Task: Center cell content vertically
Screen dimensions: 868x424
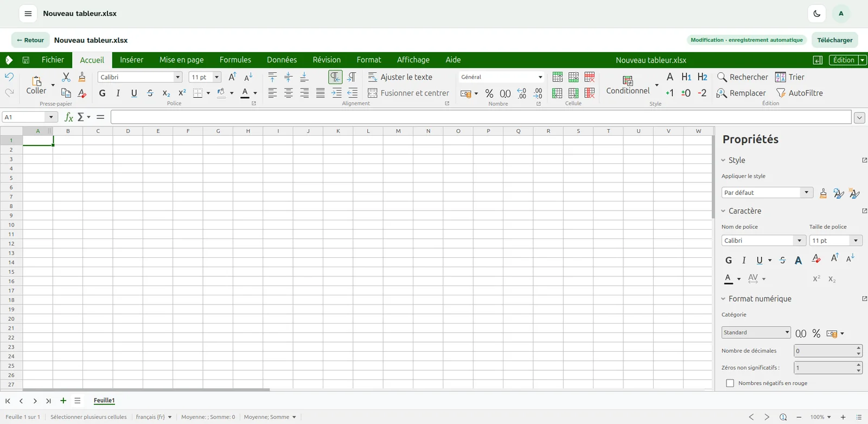Action: point(288,77)
